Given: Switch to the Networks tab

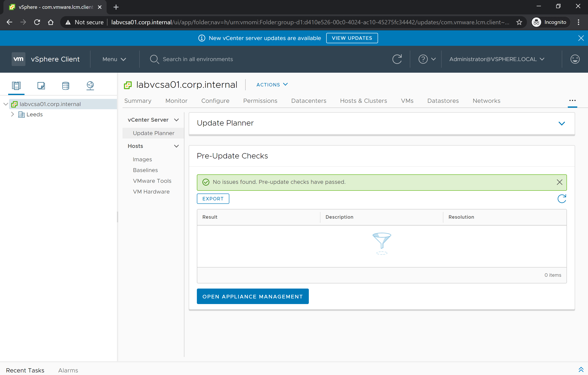Looking at the screenshot, I should click(486, 101).
